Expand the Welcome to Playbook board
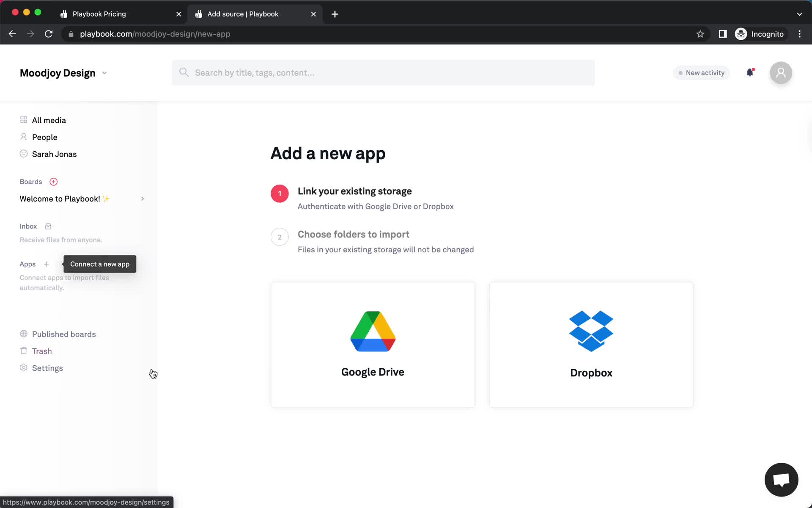This screenshot has width=812, height=508. click(x=142, y=199)
